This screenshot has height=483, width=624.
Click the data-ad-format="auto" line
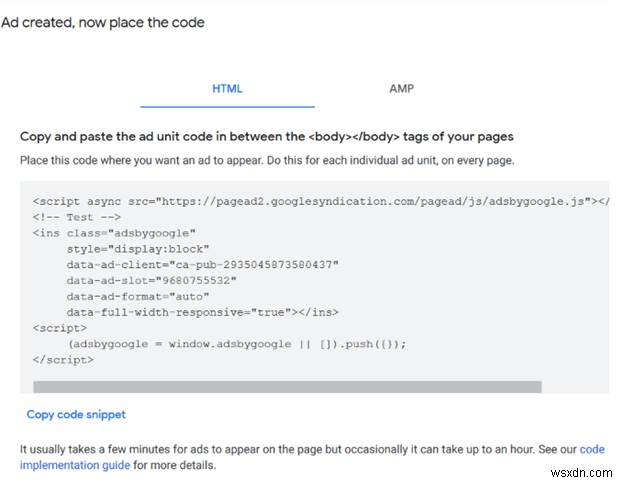[x=138, y=296]
